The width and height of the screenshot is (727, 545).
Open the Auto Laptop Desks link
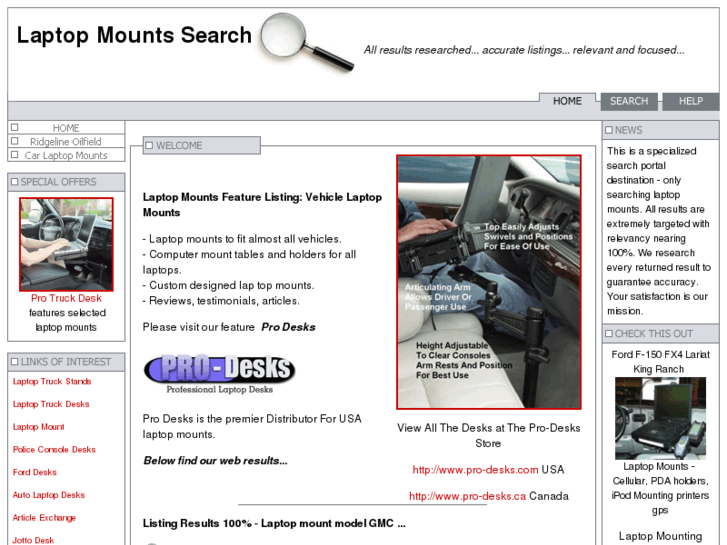click(49, 495)
